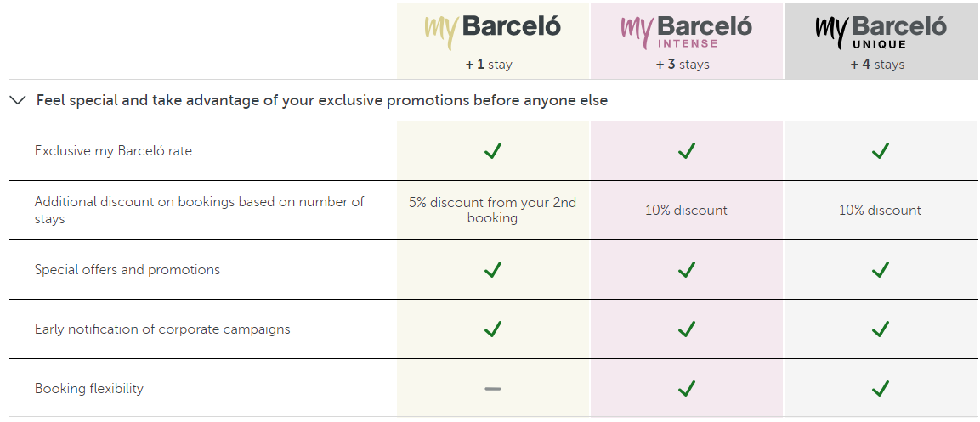Click Booking flexibility dash in my Barceló column

click(x=493, y=389)
